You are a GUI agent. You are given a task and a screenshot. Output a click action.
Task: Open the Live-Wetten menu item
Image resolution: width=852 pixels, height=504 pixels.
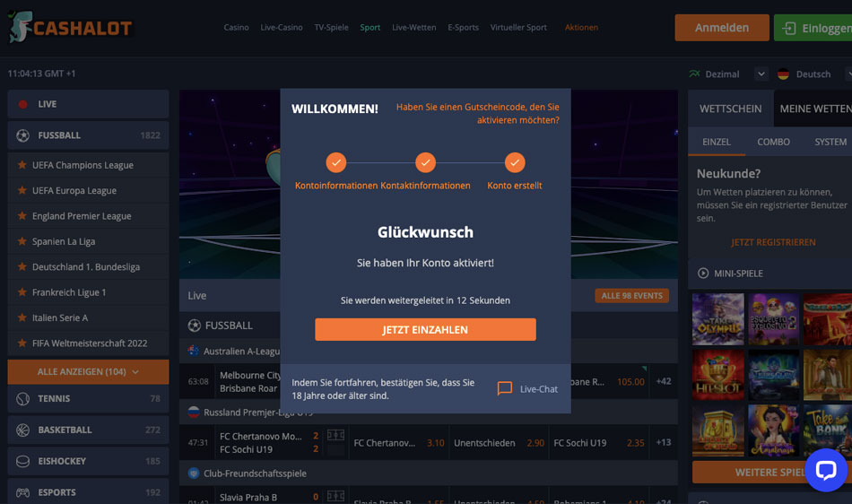click(x=414, y=27)
